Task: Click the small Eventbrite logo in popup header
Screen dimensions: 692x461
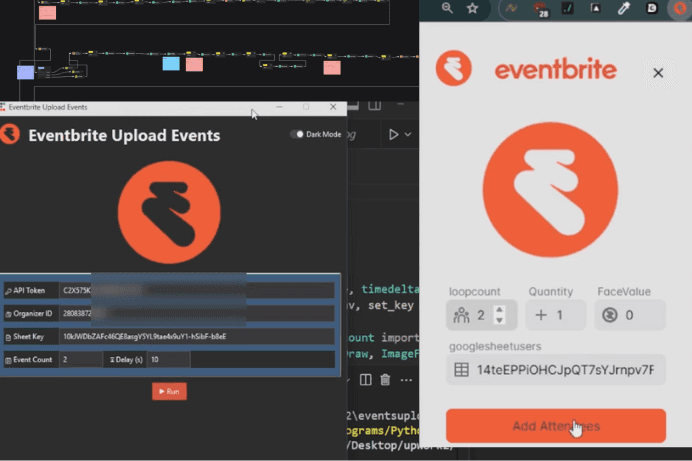Action: [x=454, y=68]
